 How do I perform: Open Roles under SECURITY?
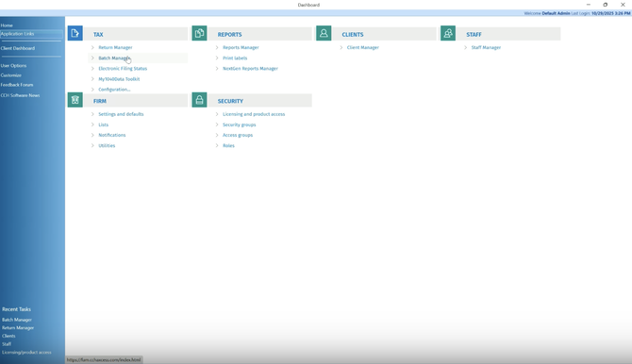point(228,145)
